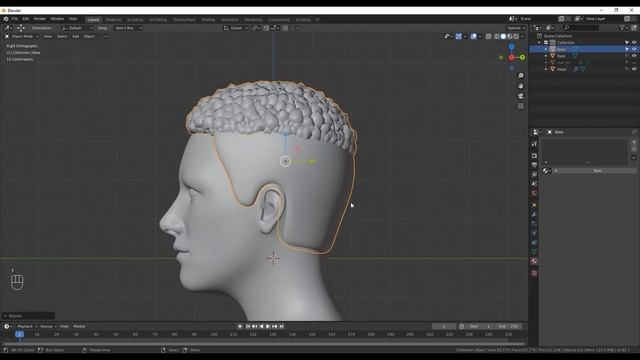This screenshot has height=360, width=640.
Task: Open the Object Data properties tab
Action: point(534,252)
